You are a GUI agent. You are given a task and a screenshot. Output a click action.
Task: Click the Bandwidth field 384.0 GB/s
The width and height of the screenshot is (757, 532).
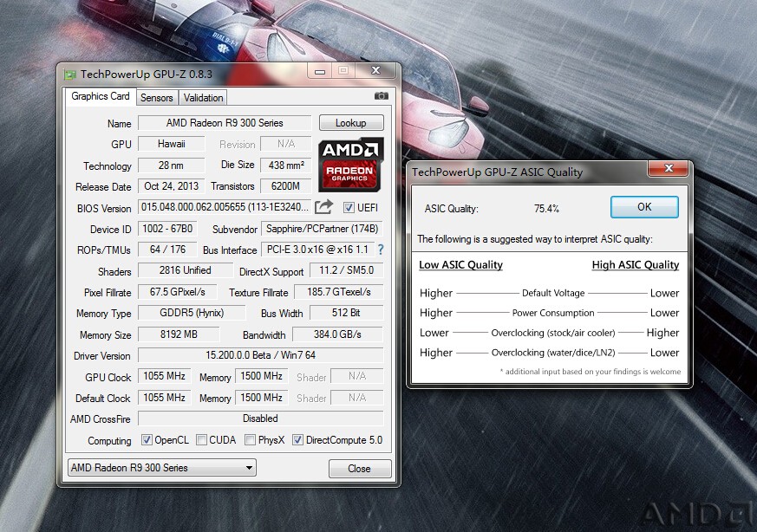(x=337, y=334)
